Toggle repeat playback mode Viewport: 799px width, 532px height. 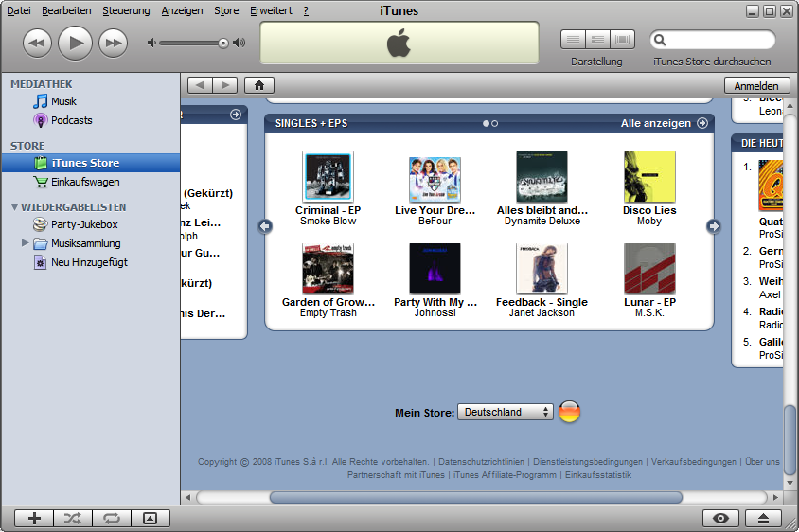[111, 518]
